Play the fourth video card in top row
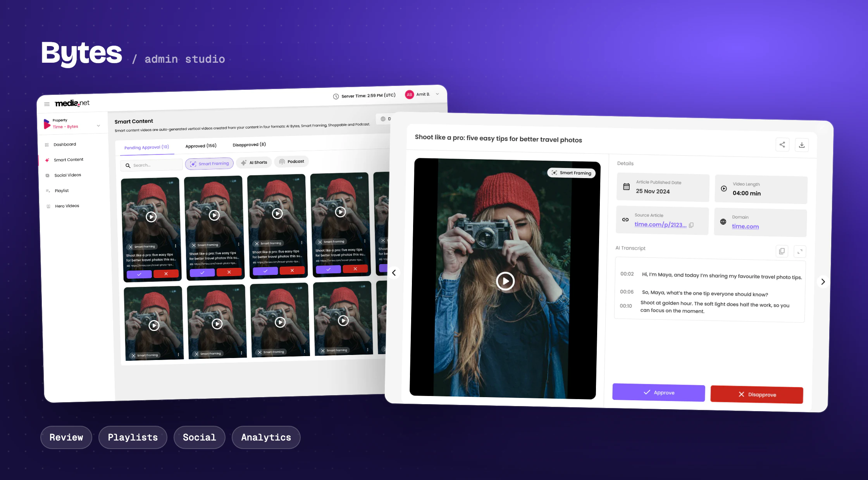Image resolution: width=868 pixels, height=480 pixels. tap(341, 212)
